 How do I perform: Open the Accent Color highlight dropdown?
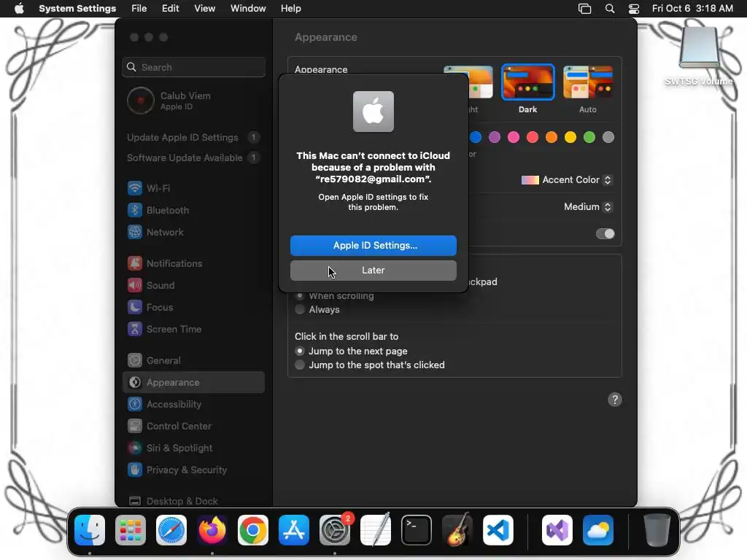pyautogui.click(x=566, y=180)
